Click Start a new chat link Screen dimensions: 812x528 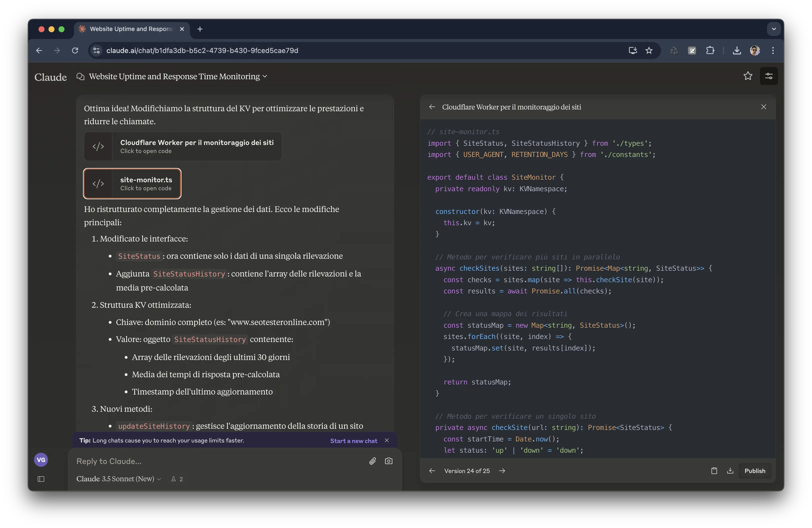353,441
